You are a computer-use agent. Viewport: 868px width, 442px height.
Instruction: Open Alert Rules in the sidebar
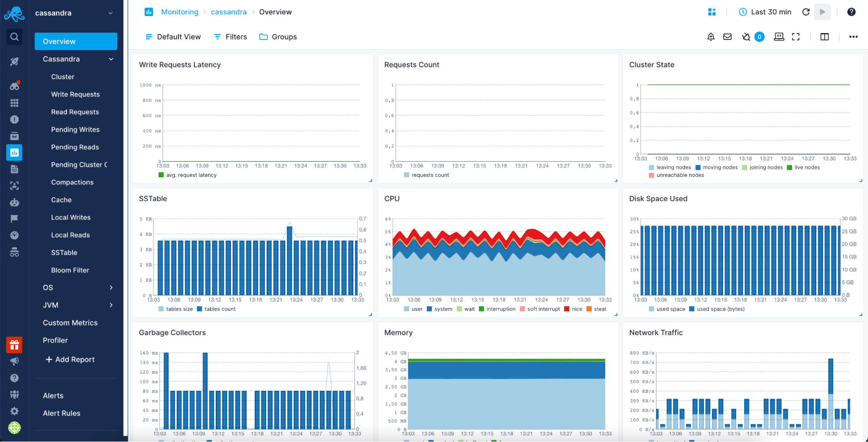click(x=62, y=414)
